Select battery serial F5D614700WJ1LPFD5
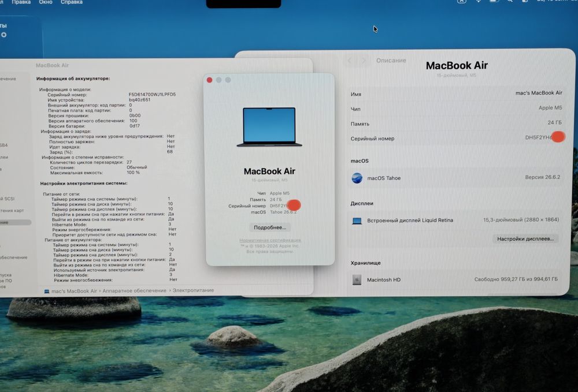The image size is (578, 392). (152, 95)
